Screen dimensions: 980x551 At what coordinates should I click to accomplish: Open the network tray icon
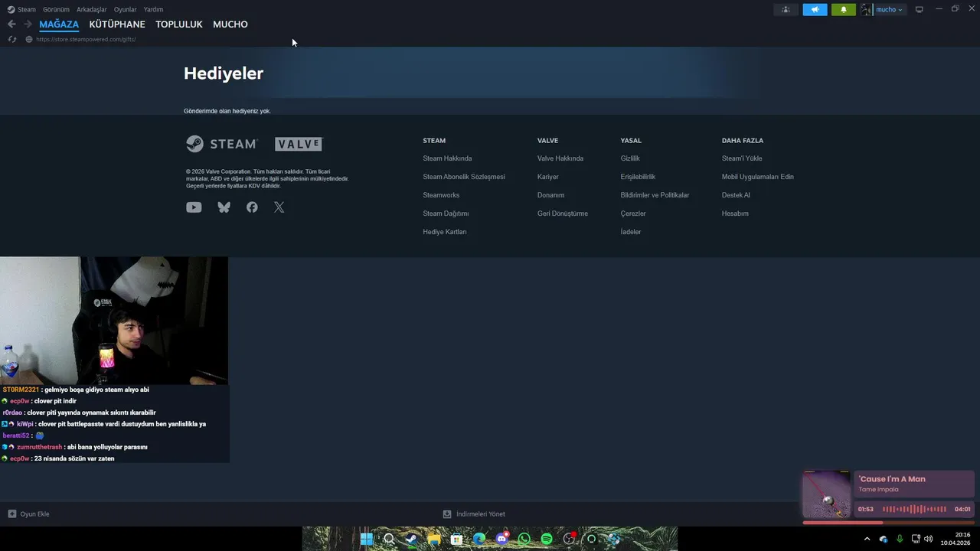click(x=916, y=539)
